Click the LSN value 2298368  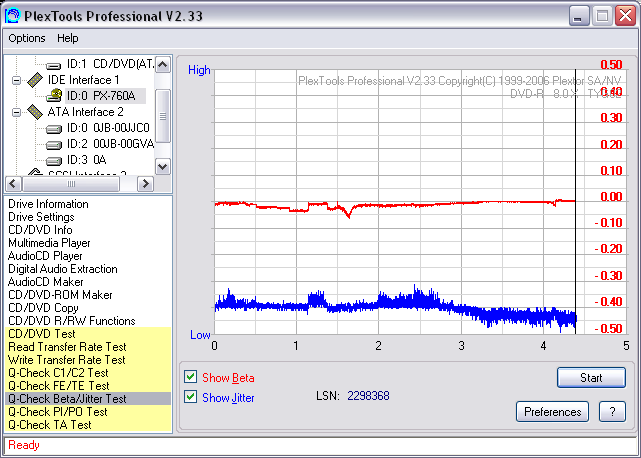click(368, 396)
